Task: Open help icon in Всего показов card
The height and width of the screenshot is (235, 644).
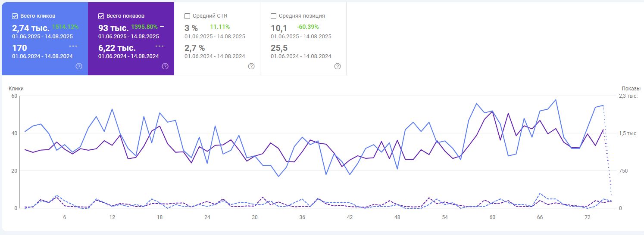Action: coord(165,66)
